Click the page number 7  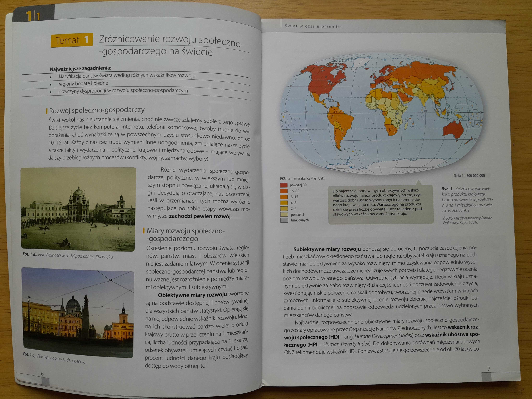pyautogui.click(x=488, y=369)
